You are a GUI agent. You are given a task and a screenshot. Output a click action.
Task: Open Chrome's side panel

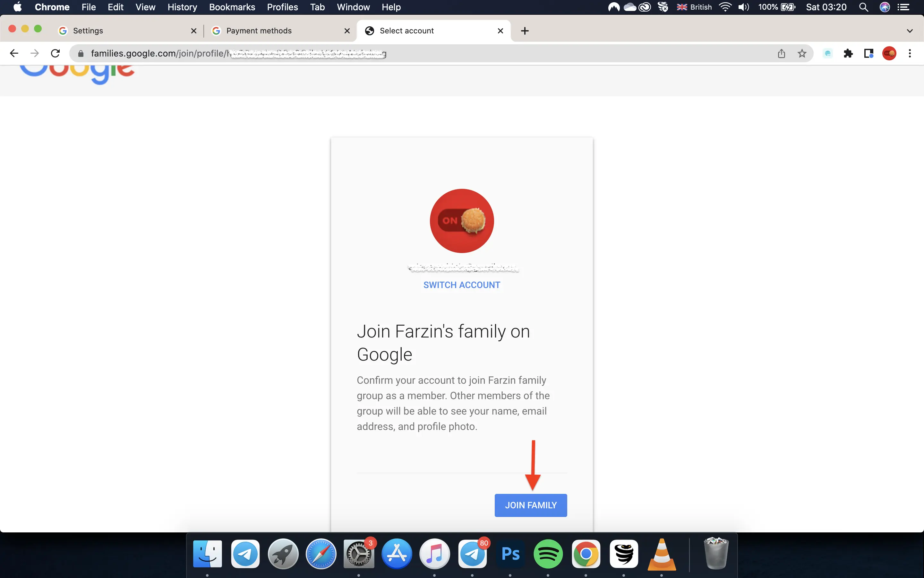(x=868, y=54)
